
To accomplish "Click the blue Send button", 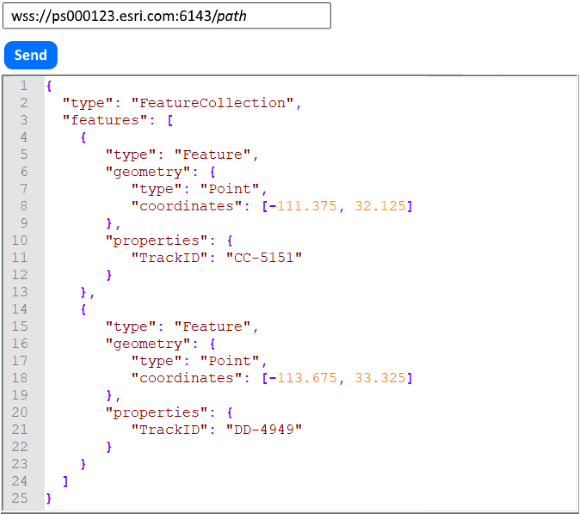I will tap(31, 55).
